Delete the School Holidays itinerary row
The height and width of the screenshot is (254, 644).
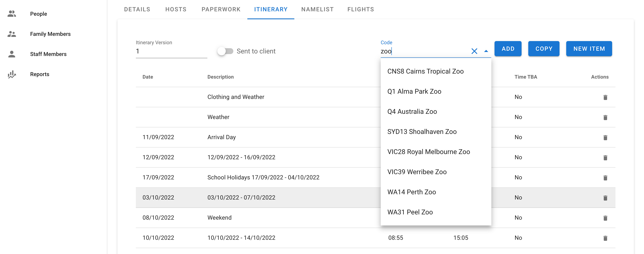605,178
